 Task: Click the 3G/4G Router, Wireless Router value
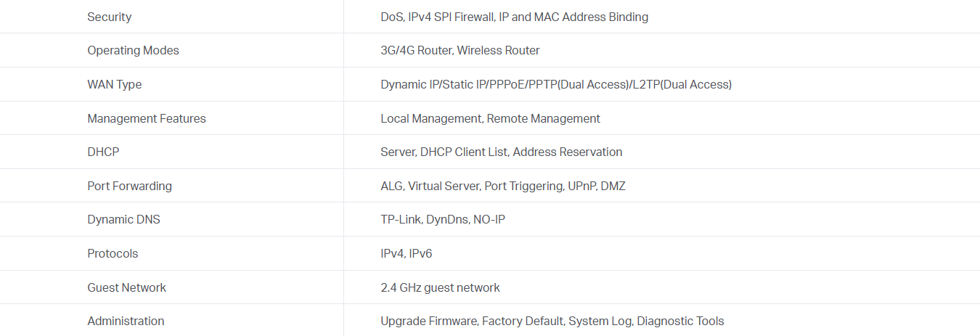(x=460, y=51)
